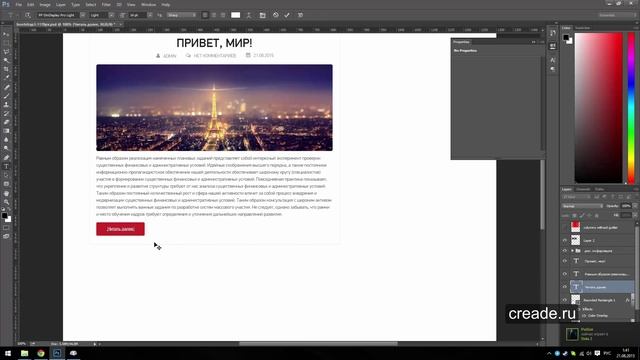The height and width of the screenshot is (360, 640).
Task: Select the Brush tool
Action: coord(6,96)
